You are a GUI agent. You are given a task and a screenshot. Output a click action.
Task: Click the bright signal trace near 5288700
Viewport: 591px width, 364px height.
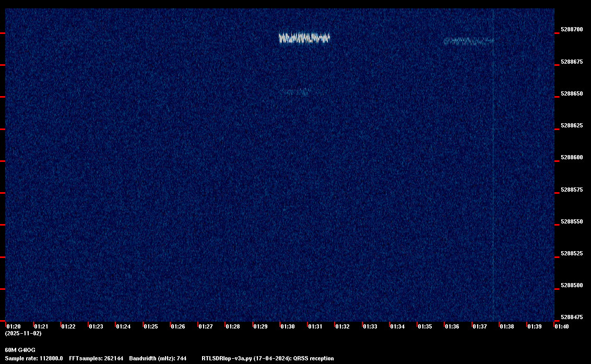pyautogui.click(x=304, y=38)
